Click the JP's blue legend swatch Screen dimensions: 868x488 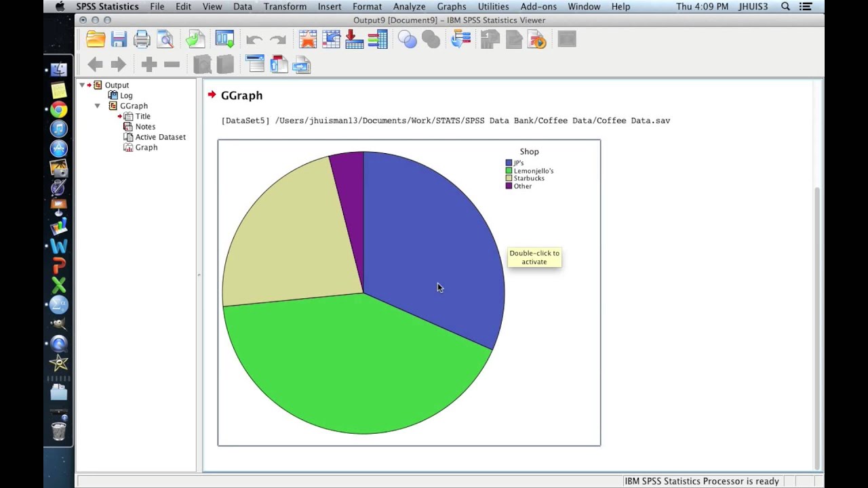point(509,163)
